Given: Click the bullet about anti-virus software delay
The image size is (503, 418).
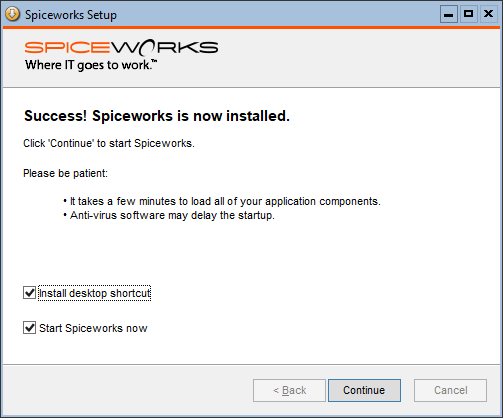Looking at the screenshot, I should pos(169,215).
